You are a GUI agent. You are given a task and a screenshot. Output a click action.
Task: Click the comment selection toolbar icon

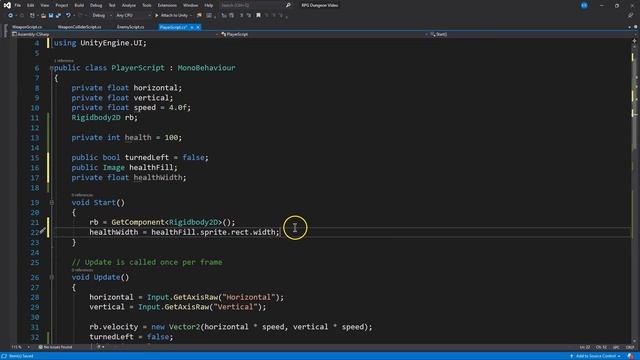click(x=241, y=16)
